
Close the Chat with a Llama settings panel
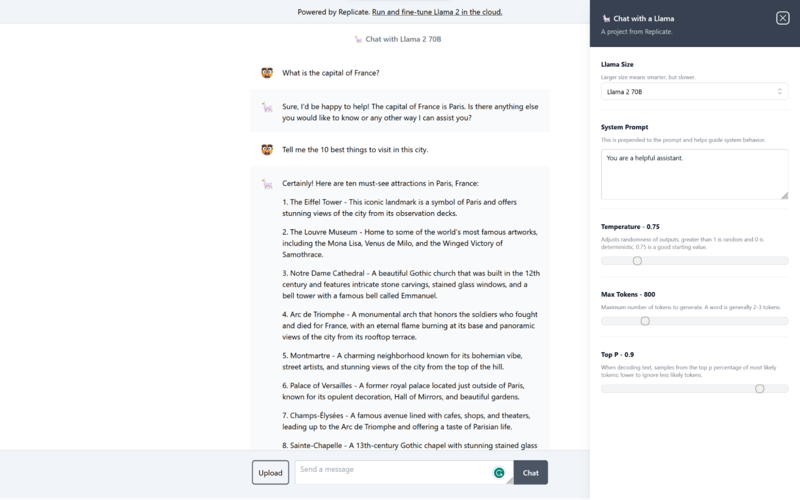click(x=783, y=18)
